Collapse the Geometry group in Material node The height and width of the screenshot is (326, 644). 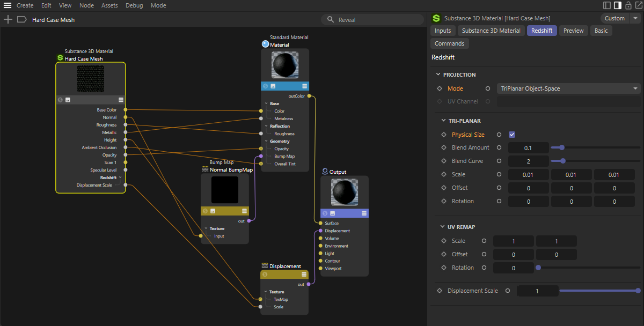266,141
